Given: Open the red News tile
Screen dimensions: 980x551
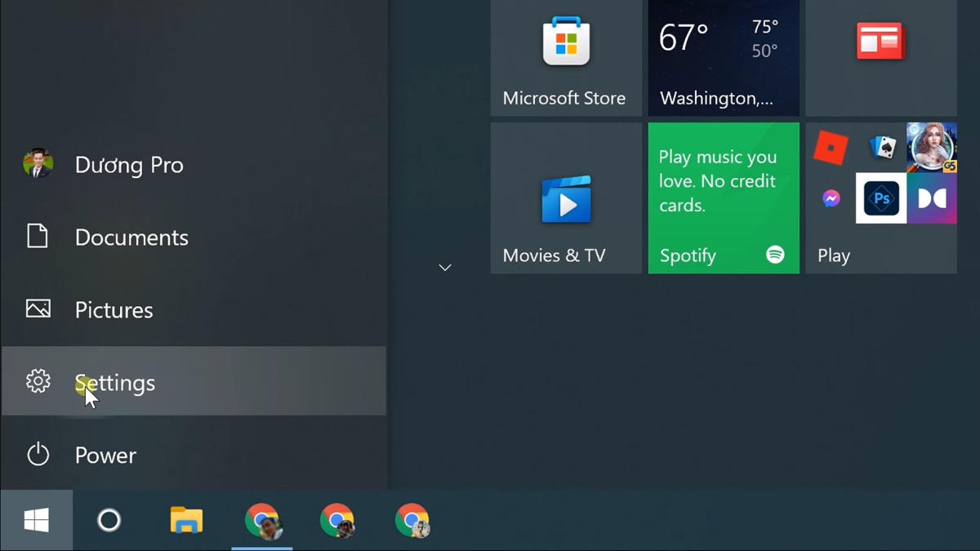Looking at the screenshot, I should (x=881, y=57).
